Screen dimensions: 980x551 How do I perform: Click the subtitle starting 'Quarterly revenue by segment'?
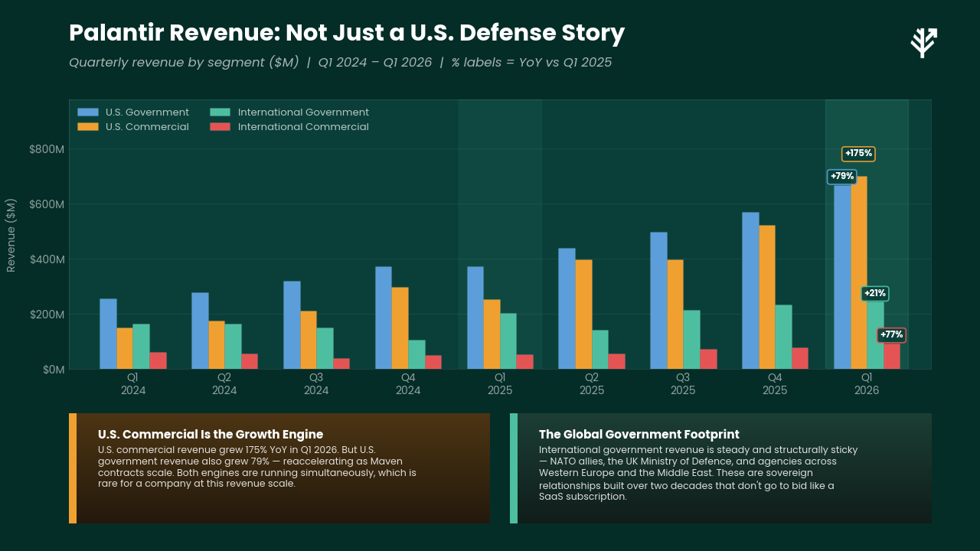pyautogui.click(x=340, y=63)
